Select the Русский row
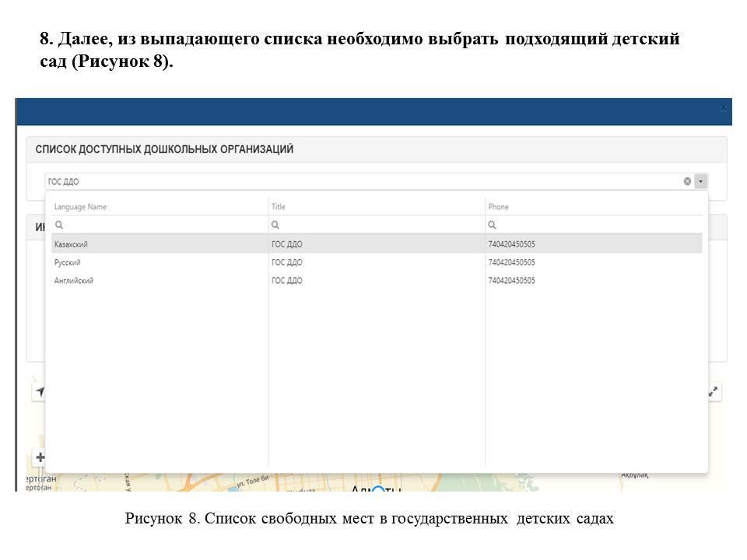747x560 pixels. pos(377,262)
